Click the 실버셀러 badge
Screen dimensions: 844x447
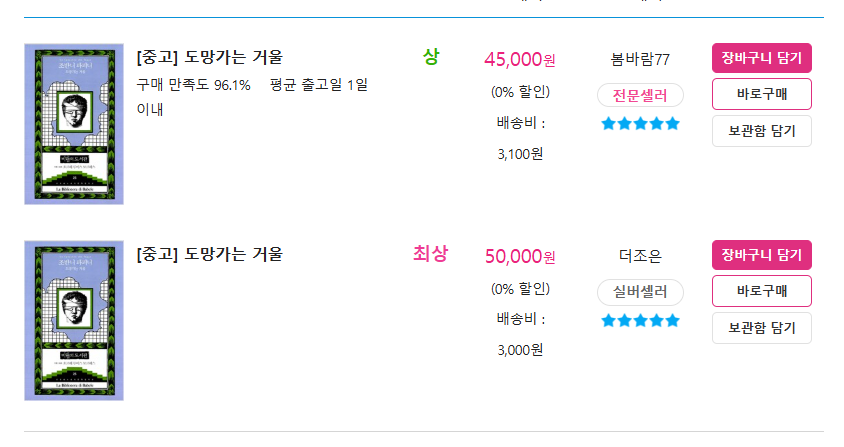coord(640,292)
